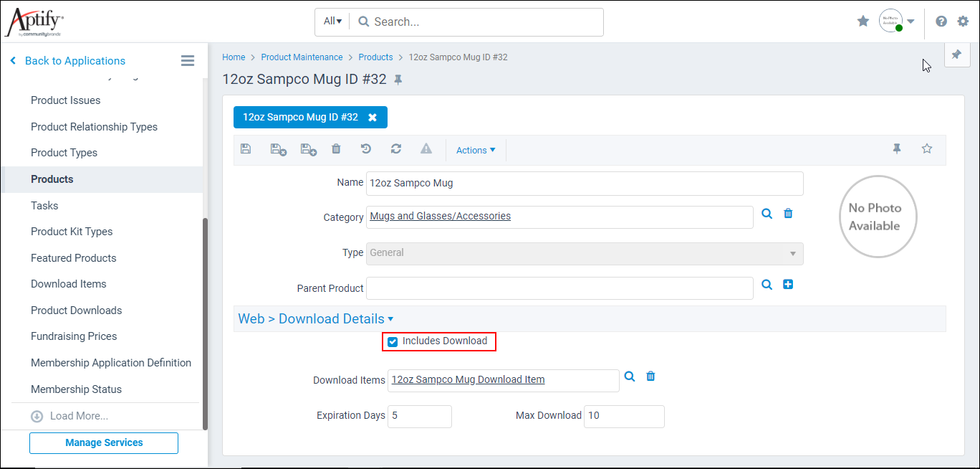Click the Expiration Days input field

(x=419, y=416)
